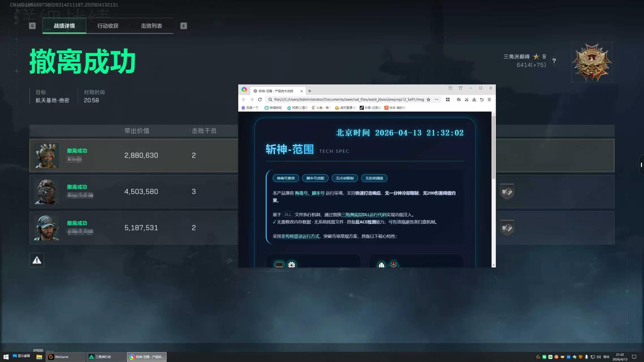Screen dimensions: 644x362
Task: Open a new browser tab
Action: coord(310,91)
